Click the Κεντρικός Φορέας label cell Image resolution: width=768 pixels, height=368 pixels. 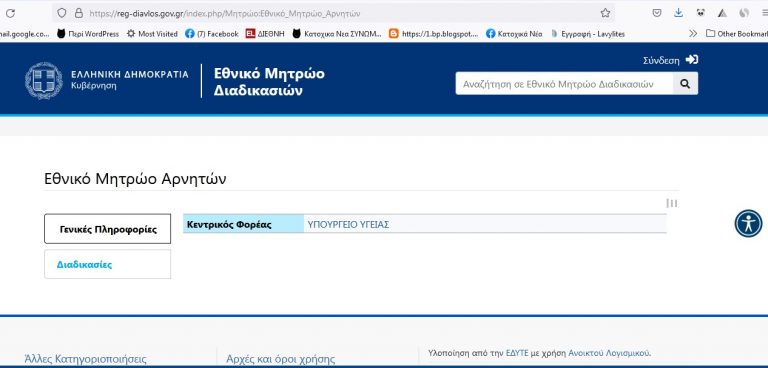[243, 224]
